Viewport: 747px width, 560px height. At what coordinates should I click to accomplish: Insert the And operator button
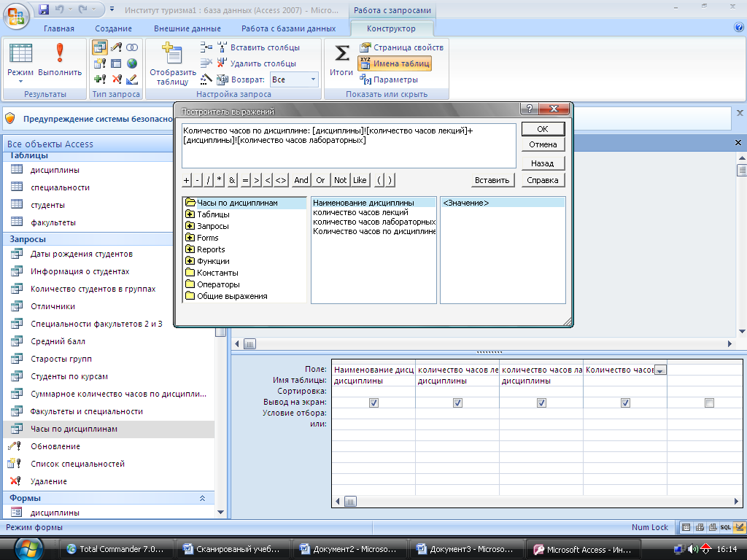tap(301, 180)
